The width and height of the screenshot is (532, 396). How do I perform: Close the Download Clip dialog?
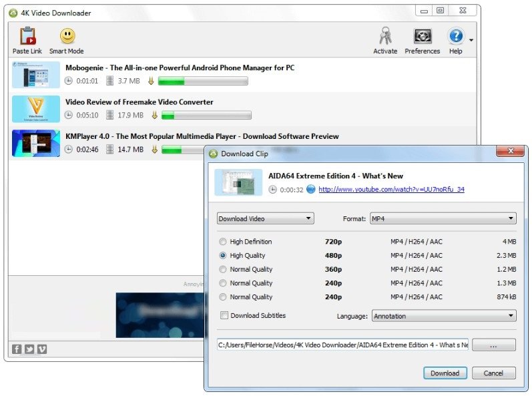click(x=510, y=151)
